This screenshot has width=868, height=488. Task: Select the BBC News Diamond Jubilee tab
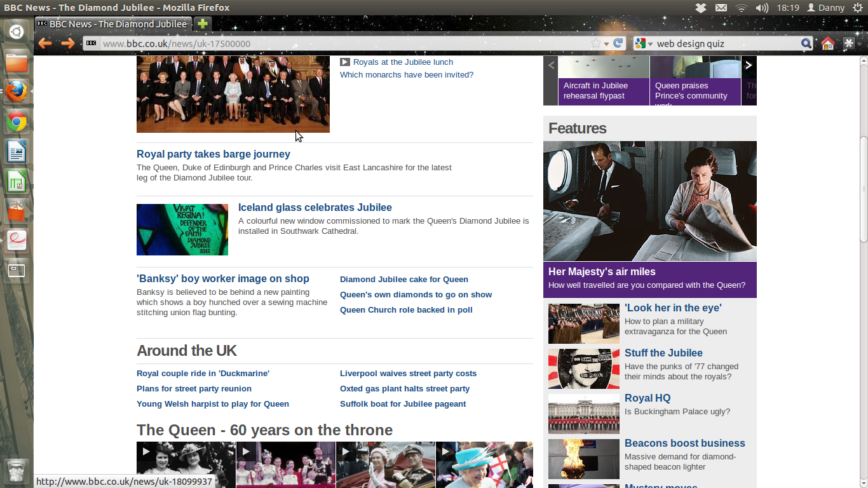point(113,24)
